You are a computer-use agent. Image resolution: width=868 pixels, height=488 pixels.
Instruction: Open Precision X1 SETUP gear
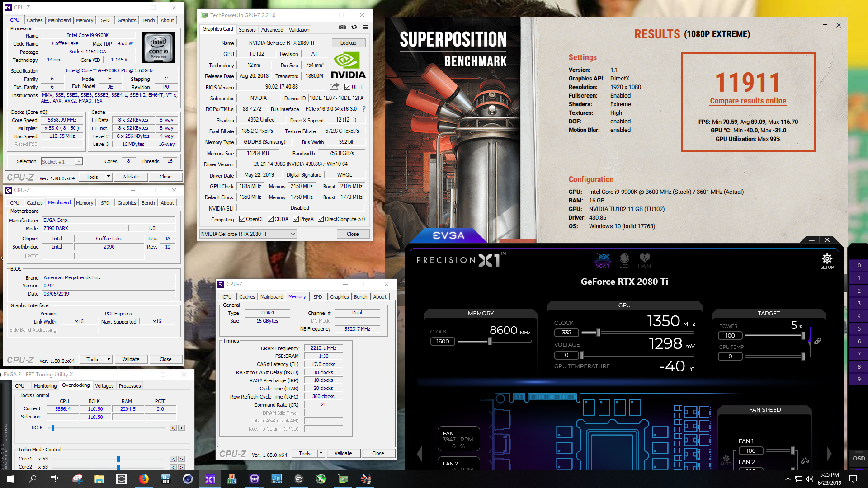pos(827,261)
